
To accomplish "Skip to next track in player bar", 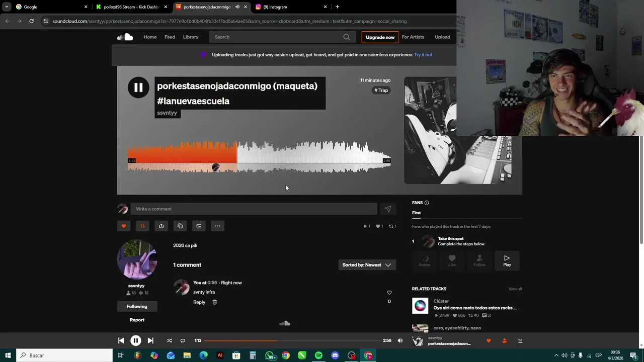I will [x=150, y=340].
